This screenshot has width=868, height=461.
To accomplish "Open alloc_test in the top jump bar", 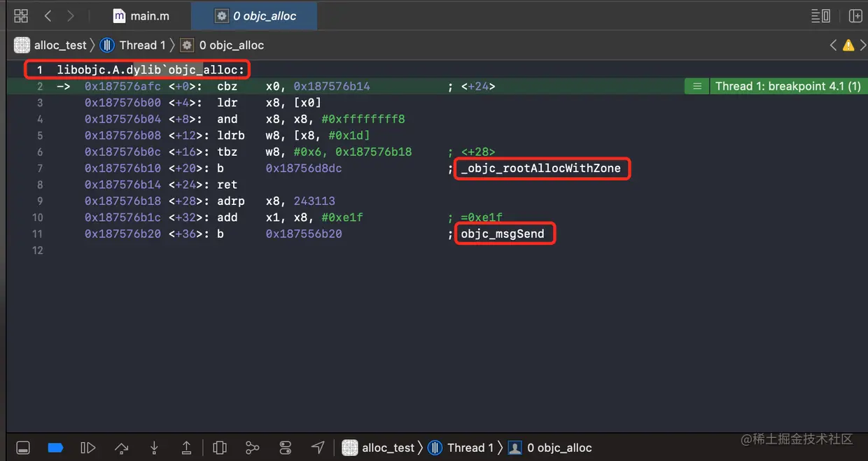I will (x=51, y=45).
